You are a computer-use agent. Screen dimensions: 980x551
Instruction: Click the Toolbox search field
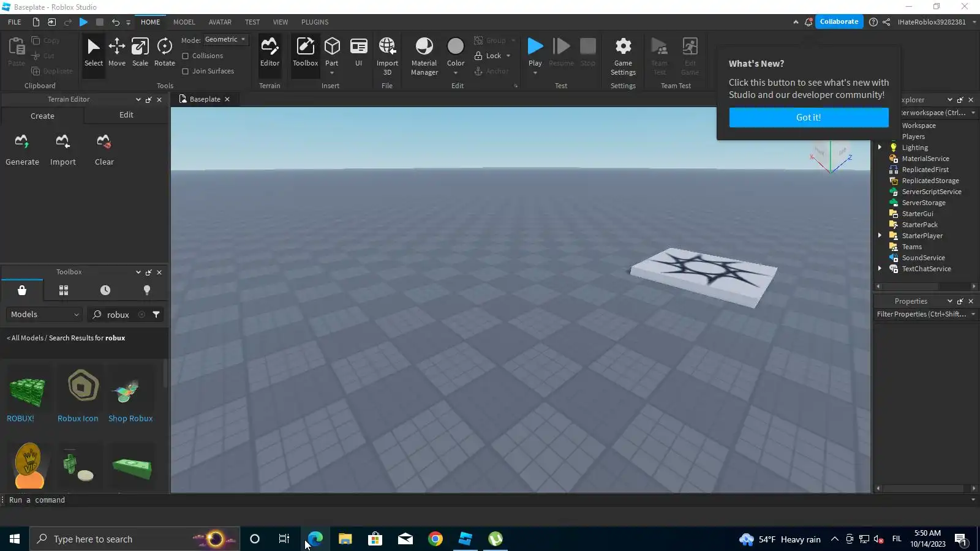116,315
